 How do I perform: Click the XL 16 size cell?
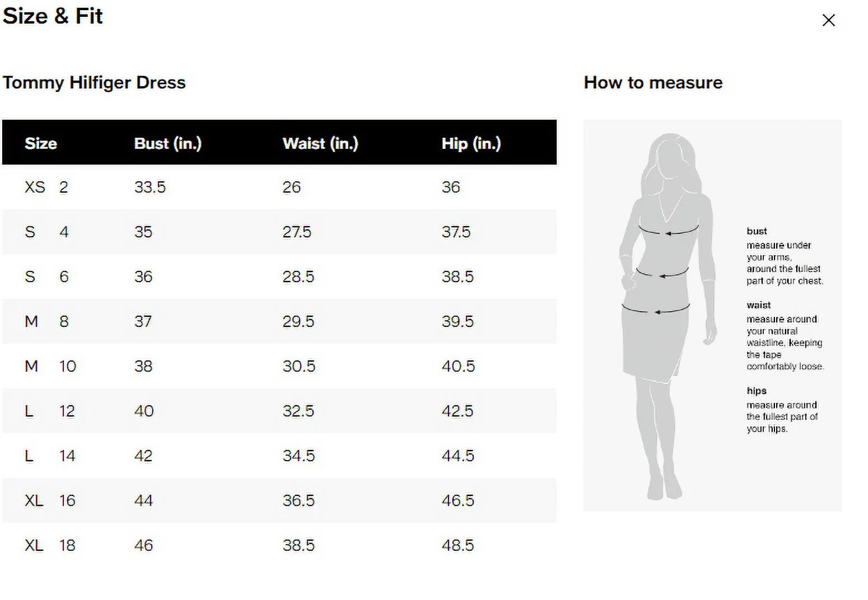pyautogui.click(x=49, y=500)
